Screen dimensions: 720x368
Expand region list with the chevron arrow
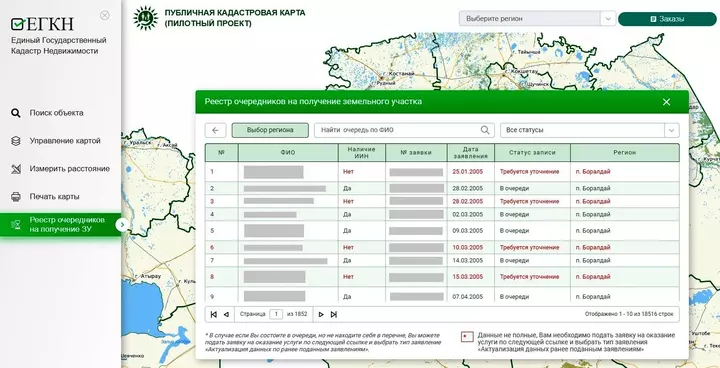608,19
